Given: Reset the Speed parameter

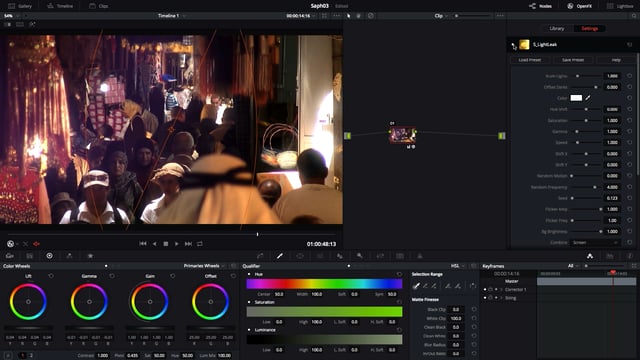Looking at the screenshot, I should tap(629, 142).
